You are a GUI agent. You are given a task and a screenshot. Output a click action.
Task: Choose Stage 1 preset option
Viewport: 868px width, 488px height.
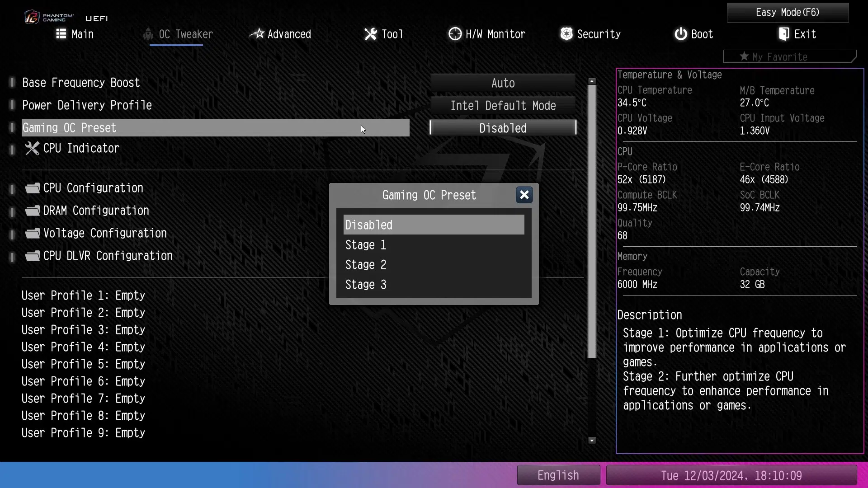tap(434, 245)
